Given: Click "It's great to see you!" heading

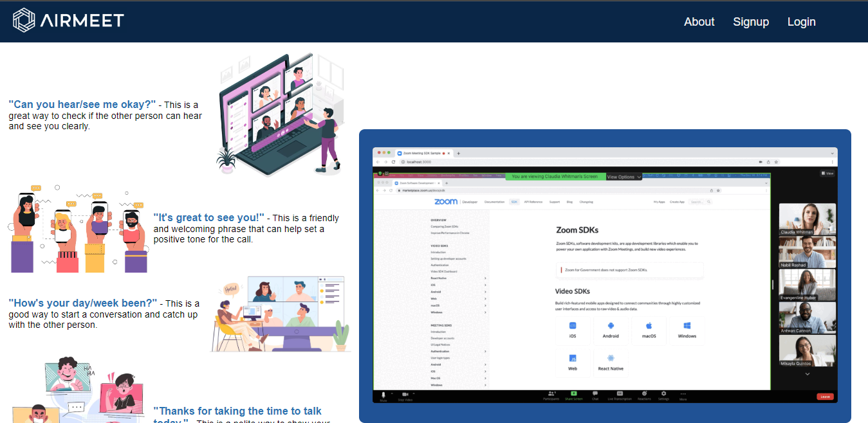Looking at the screenshot, I should (x=209, y=217).
